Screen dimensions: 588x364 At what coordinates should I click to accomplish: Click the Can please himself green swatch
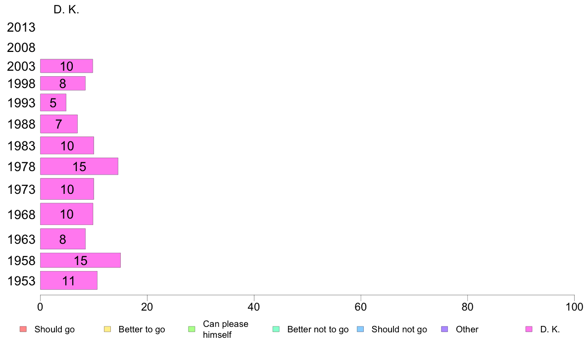192,329
